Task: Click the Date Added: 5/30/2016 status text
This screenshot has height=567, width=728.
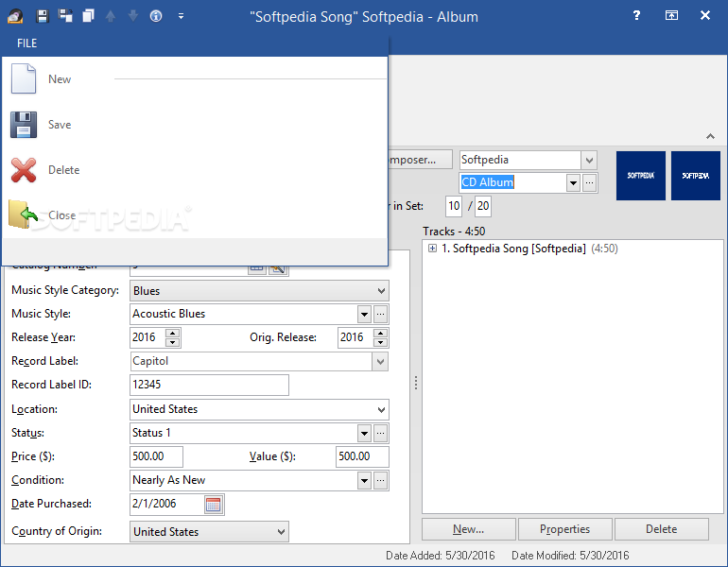Action: click(x=441, y=556)
